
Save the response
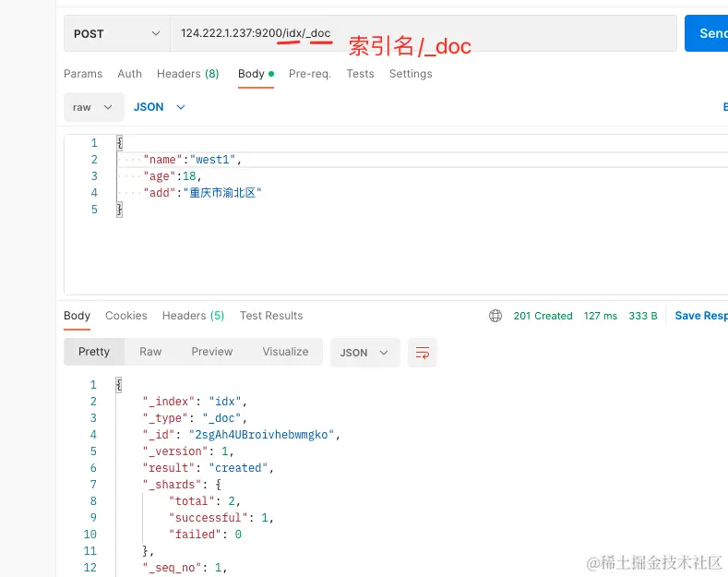701,316
